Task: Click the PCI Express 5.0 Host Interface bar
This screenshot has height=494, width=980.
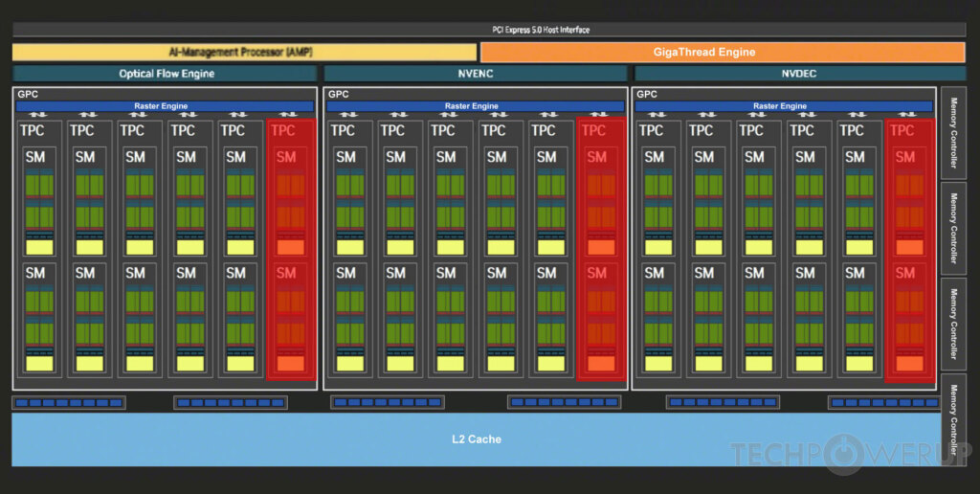Action: click(489, 30)
